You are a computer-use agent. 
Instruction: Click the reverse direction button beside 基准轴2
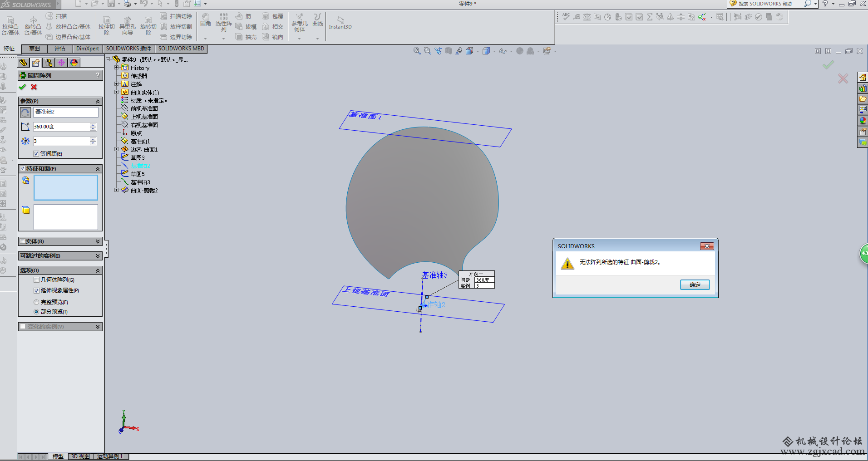point(25,112)
